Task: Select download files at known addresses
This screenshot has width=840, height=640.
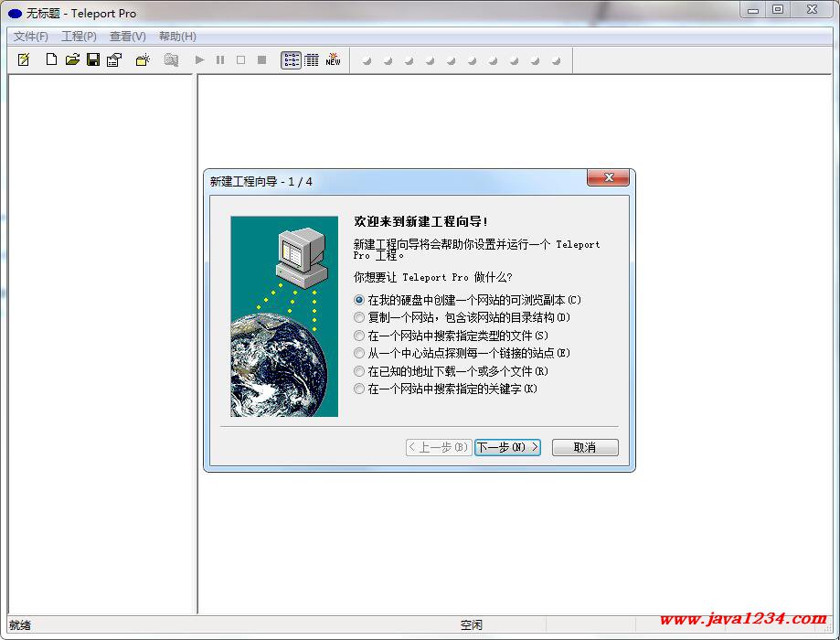Action: [452, 371]
